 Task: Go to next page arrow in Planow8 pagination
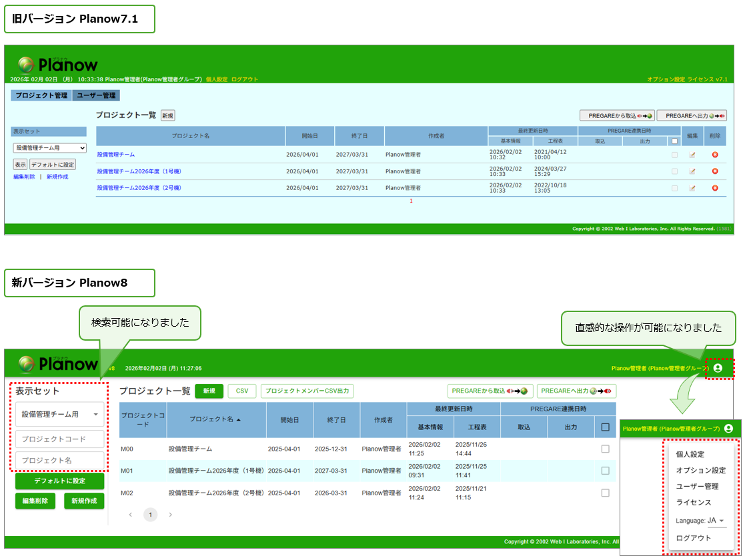pyautogui.click(x=171, y=515)
